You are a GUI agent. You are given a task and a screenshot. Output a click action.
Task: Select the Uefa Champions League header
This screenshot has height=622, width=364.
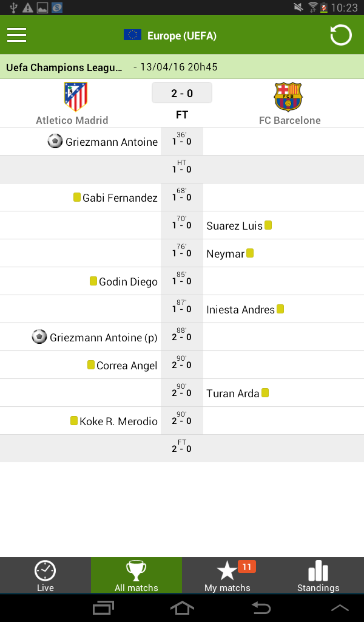(64, 67)
